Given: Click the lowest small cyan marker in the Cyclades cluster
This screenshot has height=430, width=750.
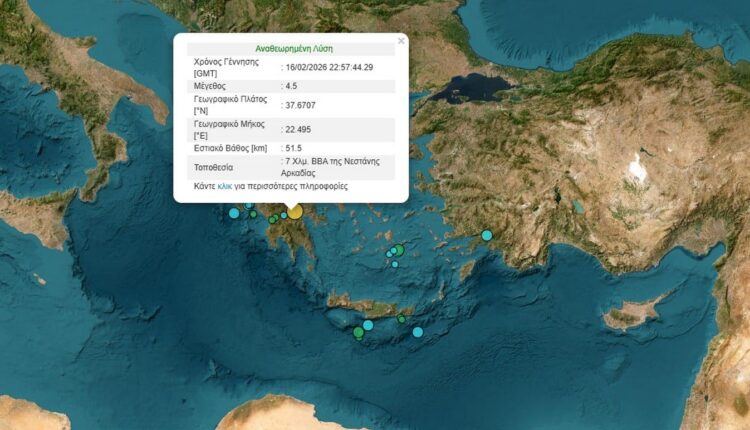Looking at the screenshot, I should point(395,264).
